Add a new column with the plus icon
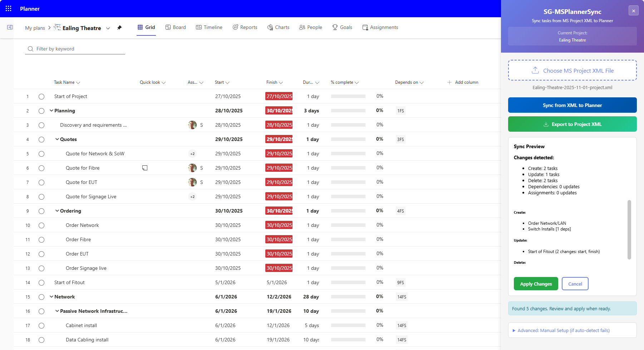 point(449,82)
